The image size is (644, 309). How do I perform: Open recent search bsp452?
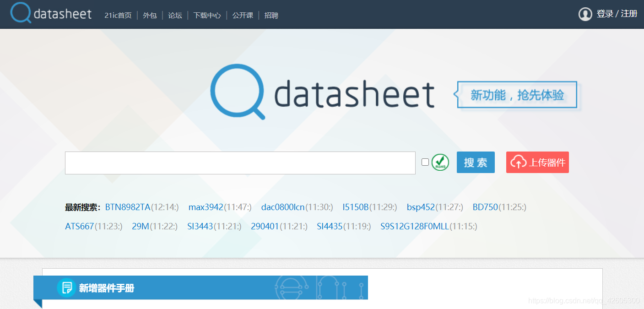click(x=421, y=207)
